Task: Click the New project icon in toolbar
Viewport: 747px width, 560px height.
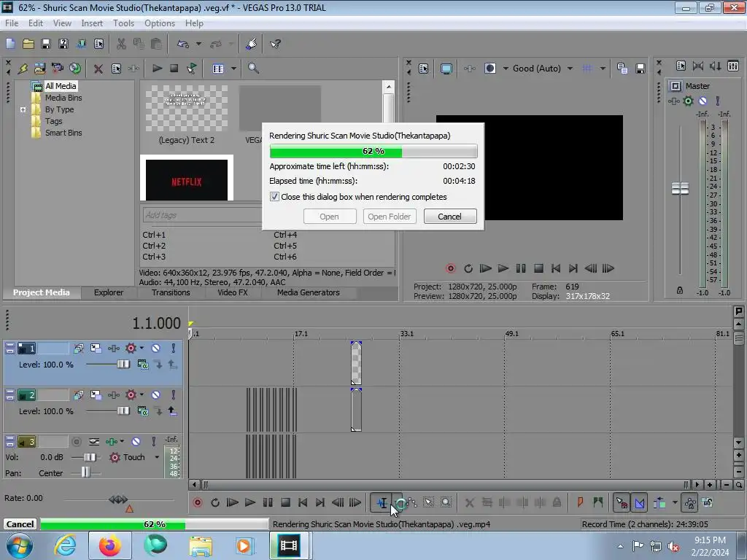Action: coord(10,44)
